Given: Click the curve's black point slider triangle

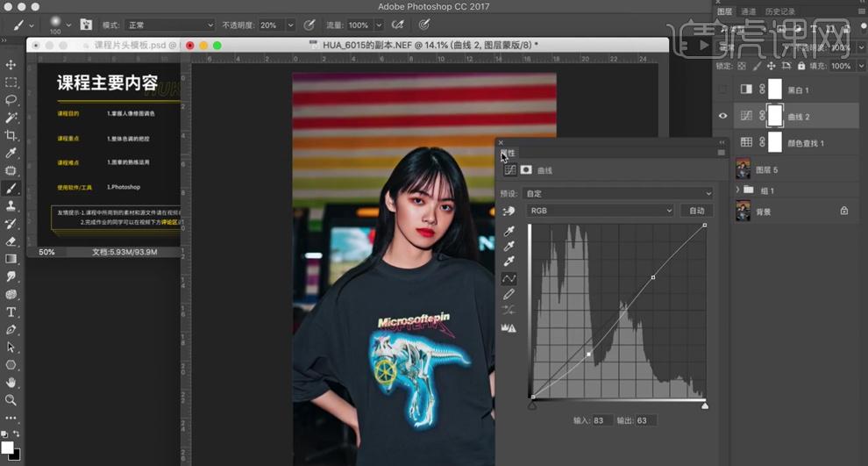Looking at the screenshot, I should click(532, 405).
